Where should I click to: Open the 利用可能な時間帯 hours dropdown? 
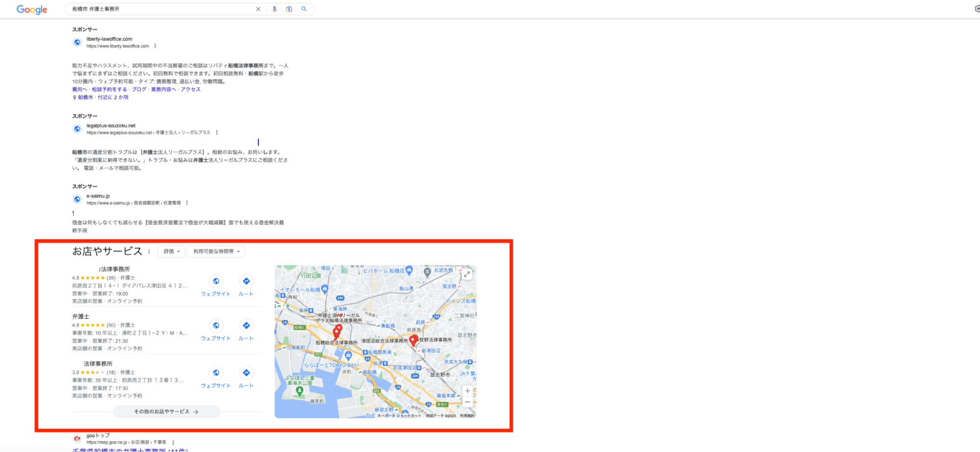click(216, 251)
